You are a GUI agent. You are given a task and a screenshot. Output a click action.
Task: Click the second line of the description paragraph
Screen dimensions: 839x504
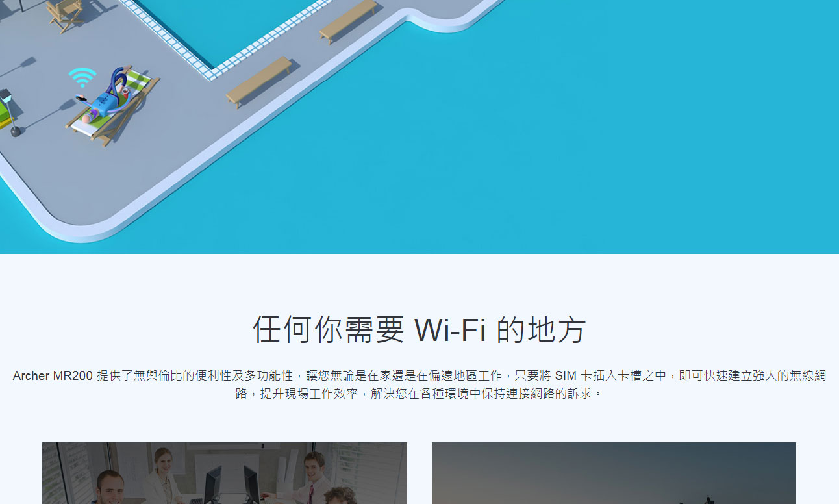click(x=419, y=394)
